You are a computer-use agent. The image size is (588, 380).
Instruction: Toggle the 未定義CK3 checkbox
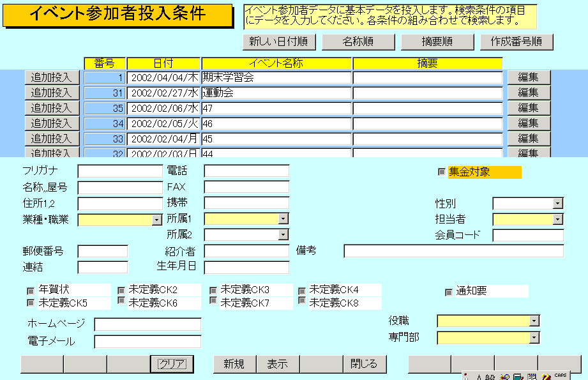(213, 291)
